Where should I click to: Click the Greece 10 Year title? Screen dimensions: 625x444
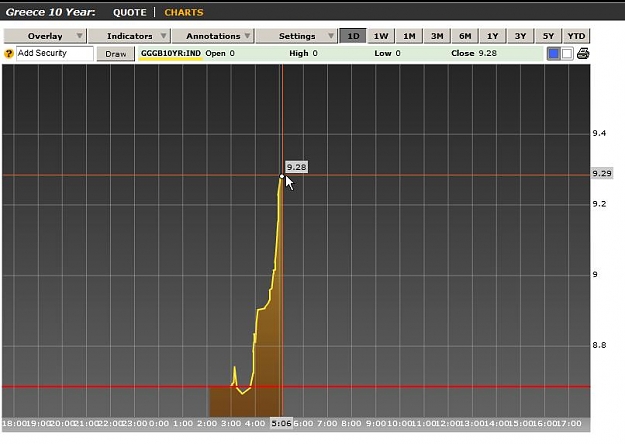tap(51, 12)
